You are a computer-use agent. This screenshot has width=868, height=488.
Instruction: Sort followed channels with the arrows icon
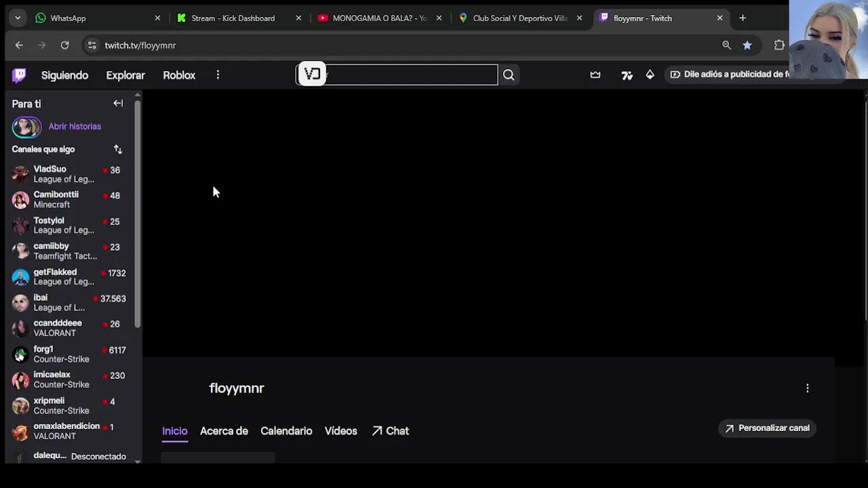coord(118,149)
